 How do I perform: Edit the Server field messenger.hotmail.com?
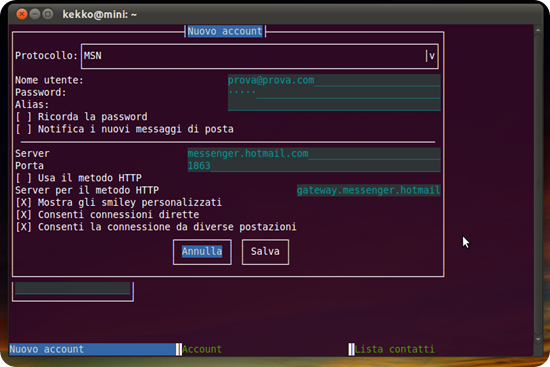[x=314, y=154]
